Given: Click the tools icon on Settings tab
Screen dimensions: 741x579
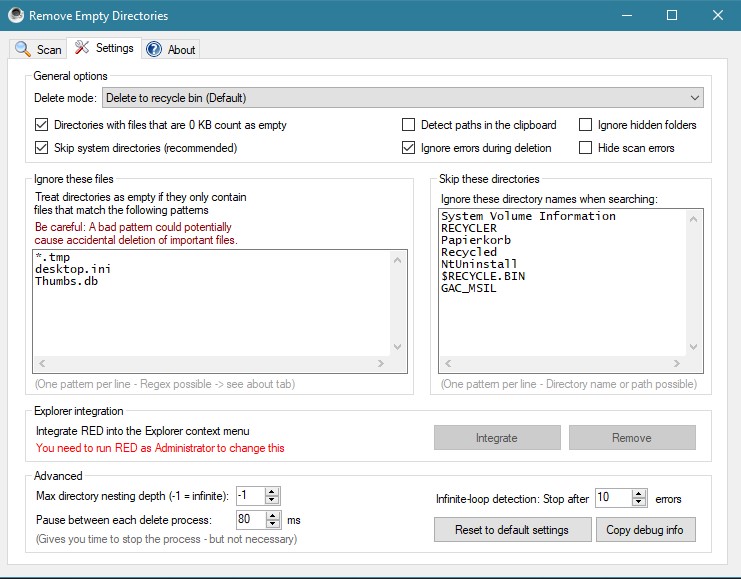Looking at the screenshot, I should [x=82, y=48].
